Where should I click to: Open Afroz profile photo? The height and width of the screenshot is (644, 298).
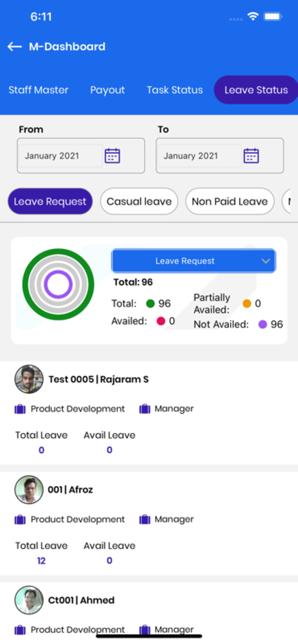click(29, 489)
